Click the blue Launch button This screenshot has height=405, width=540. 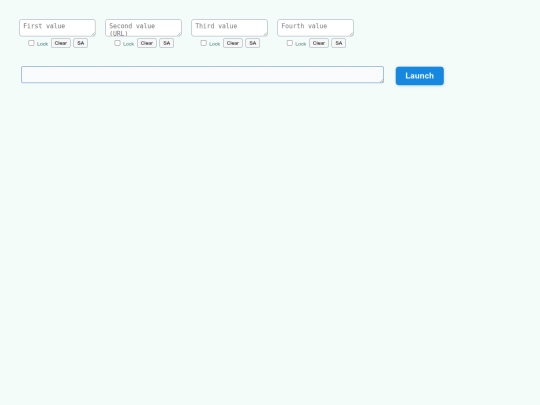point(420,76)
